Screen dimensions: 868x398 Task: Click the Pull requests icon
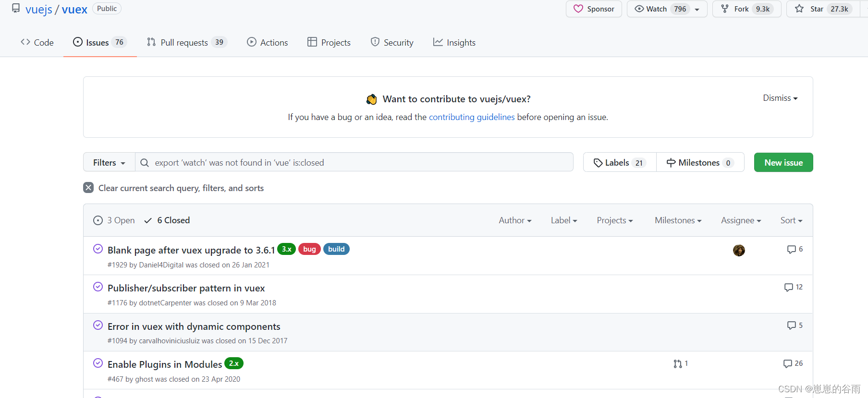pos(151,42)
